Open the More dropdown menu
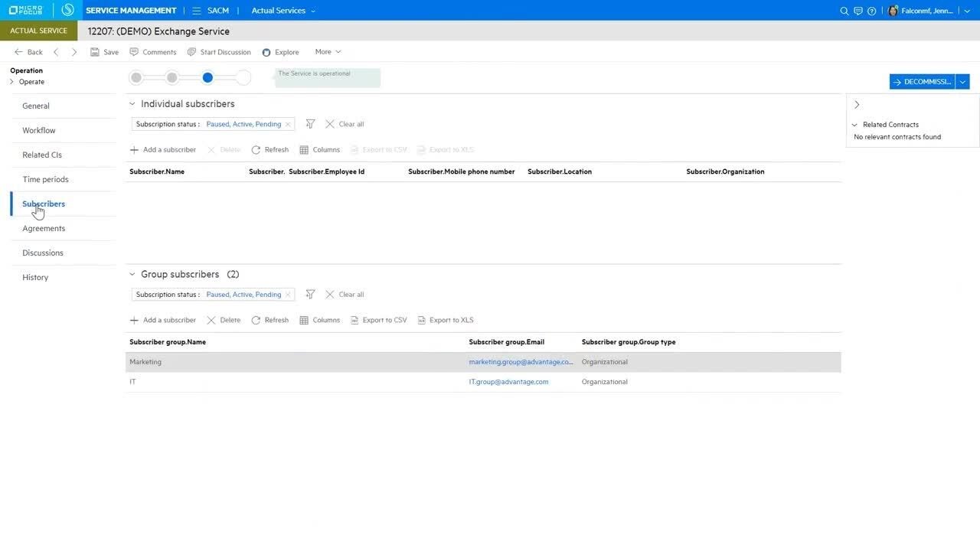 [328, 52]
